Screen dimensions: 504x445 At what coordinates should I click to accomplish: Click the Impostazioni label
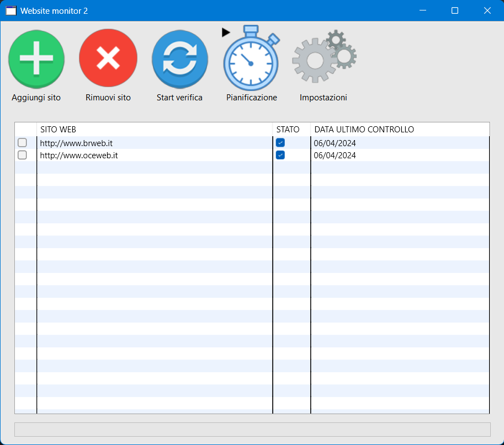click(x=323, y=98)
